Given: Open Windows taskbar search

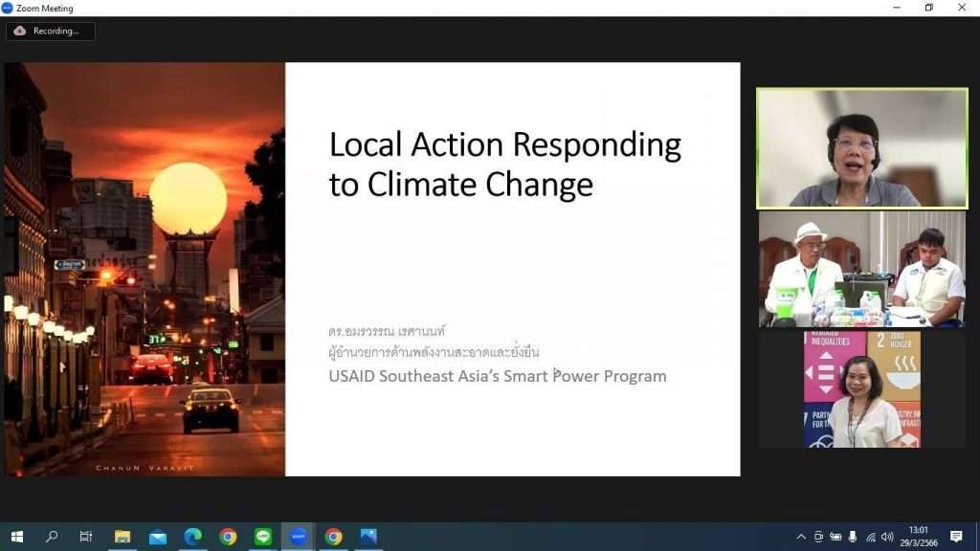Looking at the screenshot, I should [52, 537].
